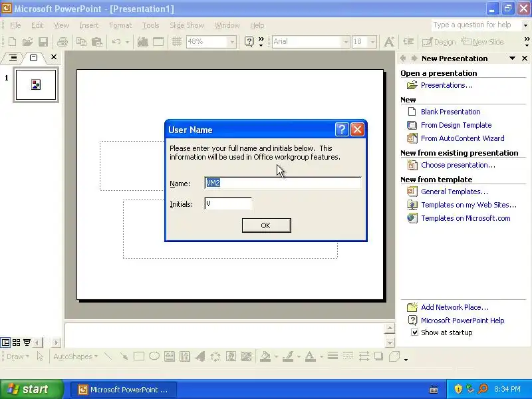
Task: Select slide 1 thumbnail
Action: coord(36,84)
